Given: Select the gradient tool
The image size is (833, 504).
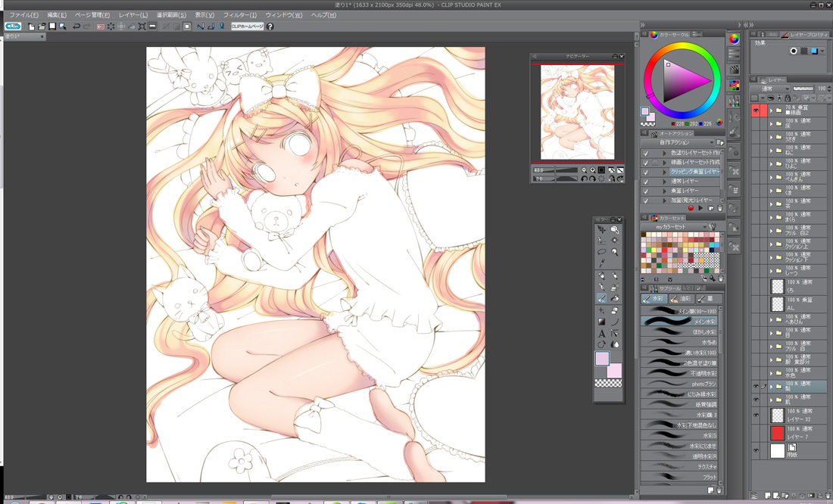Looking at the screenshot, I should (x=601, y=322).
